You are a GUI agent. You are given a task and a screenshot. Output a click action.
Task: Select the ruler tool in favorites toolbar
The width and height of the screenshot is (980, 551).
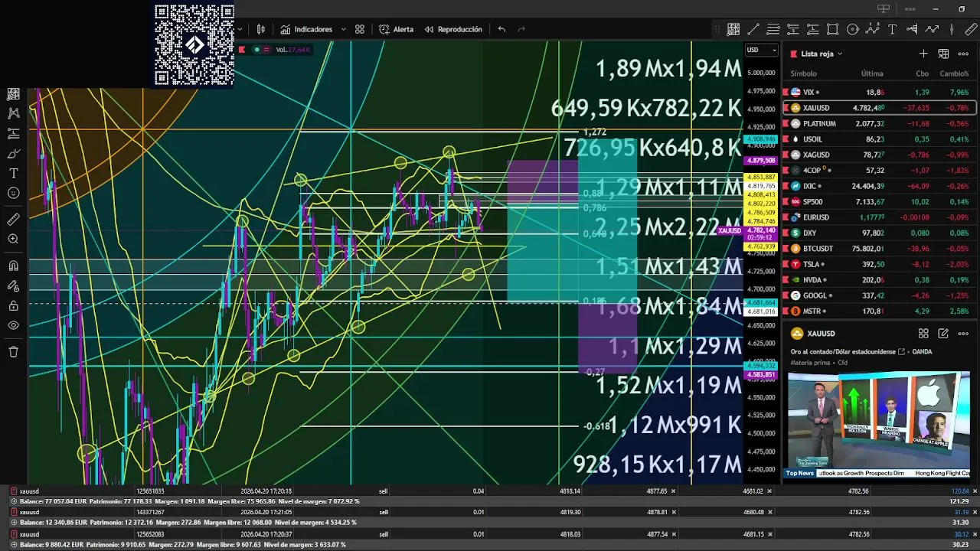point(972,29)
